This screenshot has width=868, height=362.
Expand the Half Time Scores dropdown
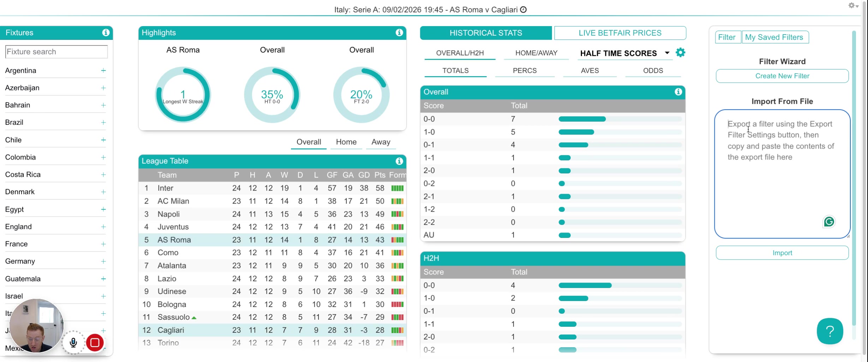coord(667,53)
